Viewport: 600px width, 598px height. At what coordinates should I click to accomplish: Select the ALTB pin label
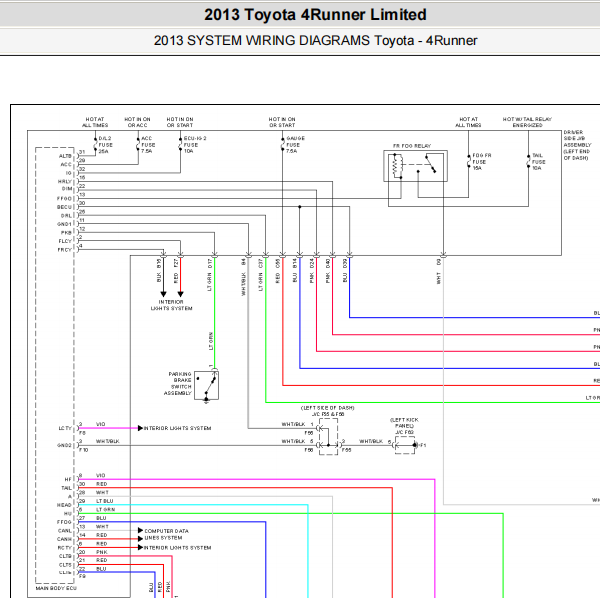point(65,156)
